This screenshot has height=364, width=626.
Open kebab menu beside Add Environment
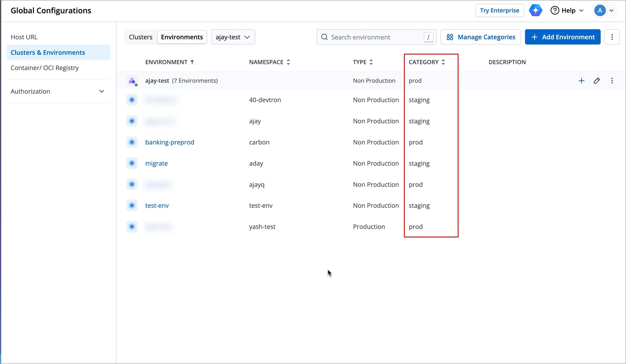pyautogui.click(x=612, y=37)
